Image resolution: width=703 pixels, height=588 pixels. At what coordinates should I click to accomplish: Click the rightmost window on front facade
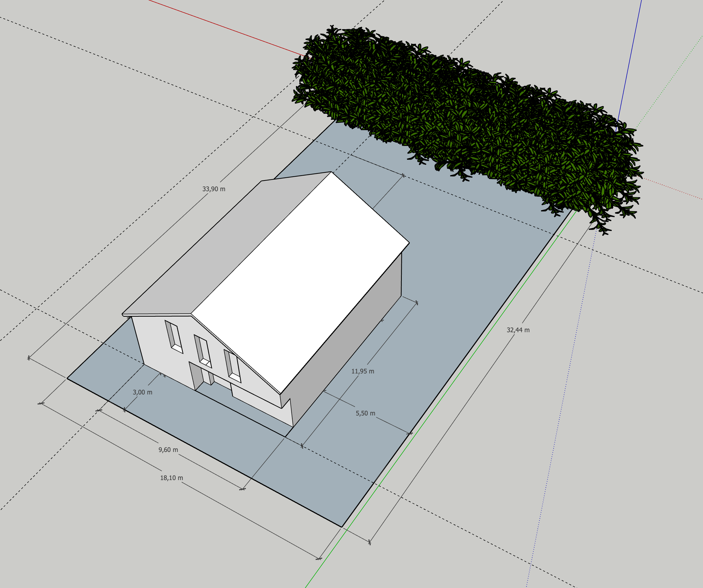coord(232,366)
